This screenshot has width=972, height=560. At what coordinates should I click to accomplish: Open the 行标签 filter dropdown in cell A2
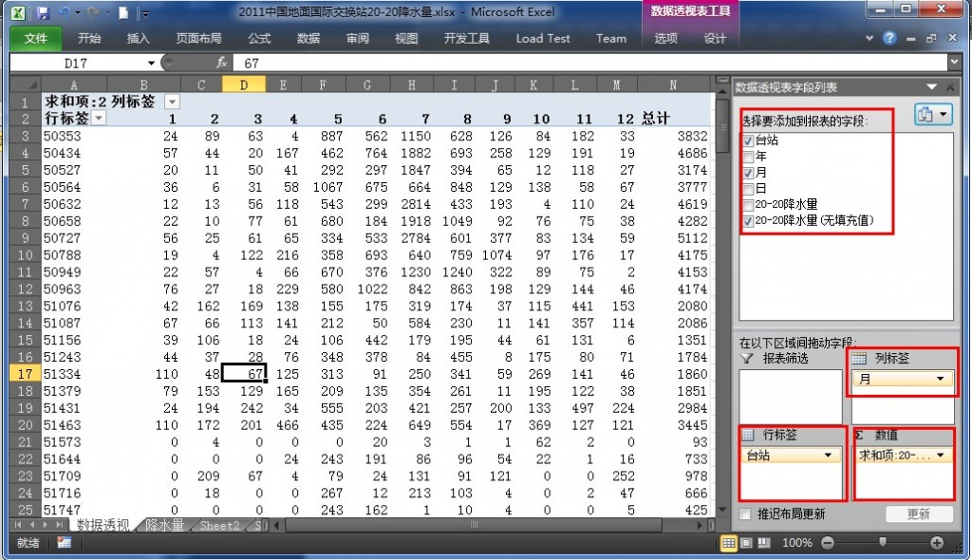(x=99, y=119)
